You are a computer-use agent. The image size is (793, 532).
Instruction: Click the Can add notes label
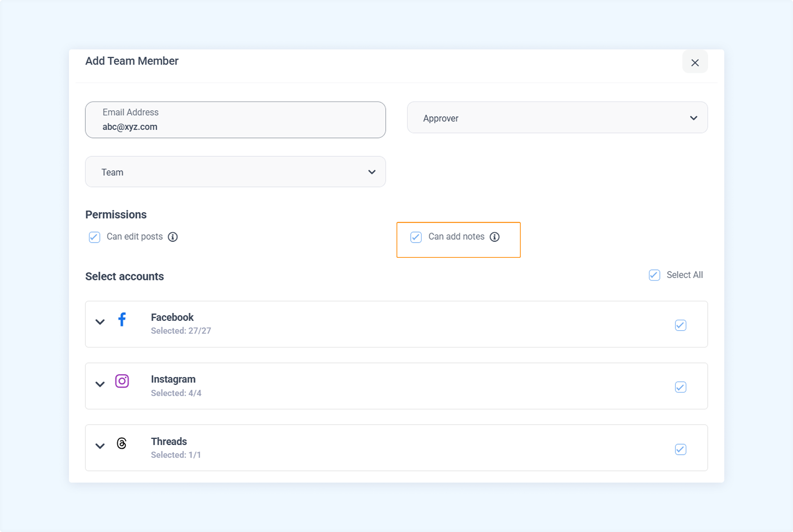456,236
